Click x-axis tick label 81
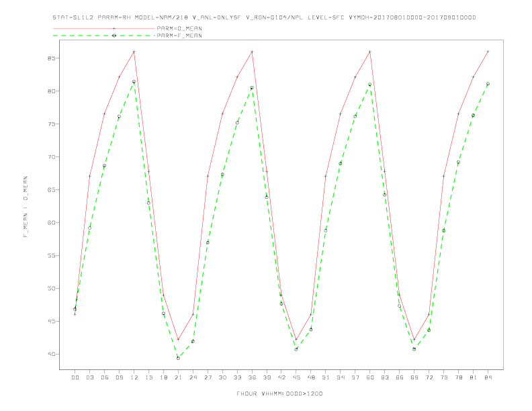532x411 pixels. [474, 377]
